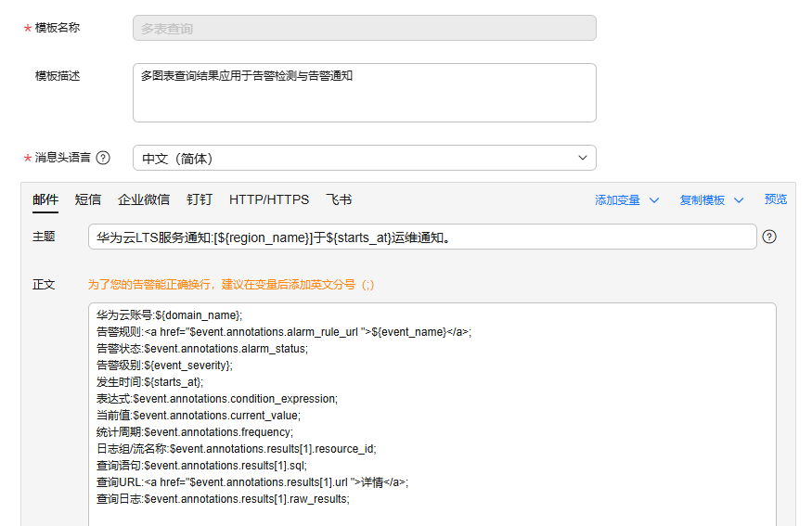Expand the 复制模板 dropdown
The image size is (812, 526).
coord(712,199)
